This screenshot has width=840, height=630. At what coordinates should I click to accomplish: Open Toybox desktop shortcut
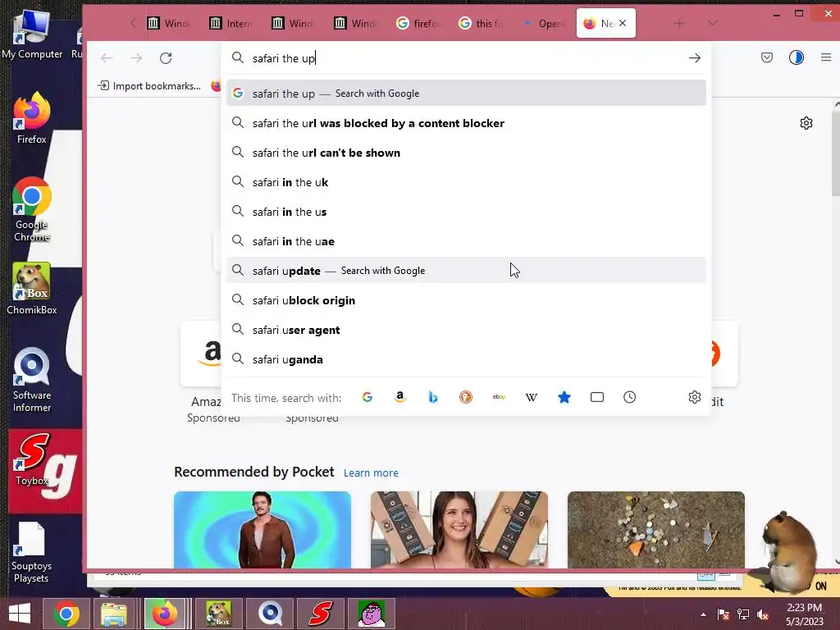click(32, 459)
